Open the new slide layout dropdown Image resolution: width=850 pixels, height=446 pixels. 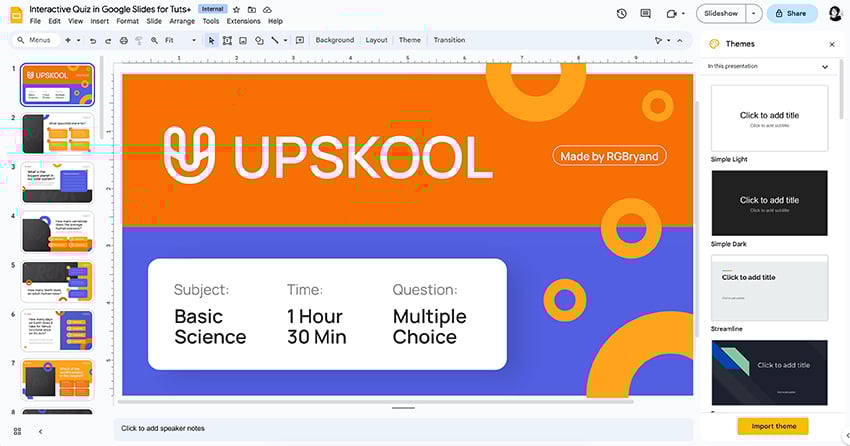click(79, 41)
